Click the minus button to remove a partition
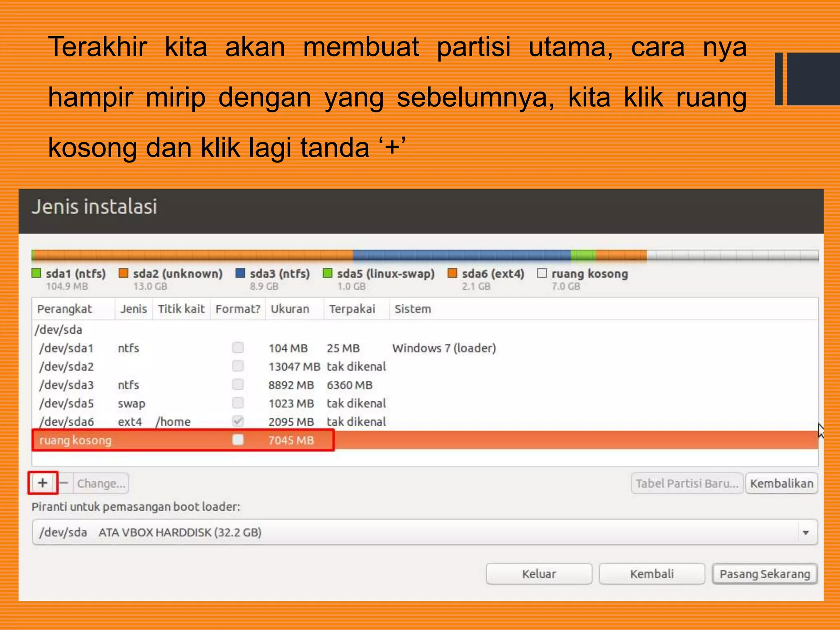Image resolution: width=840 pixels, height=630 pixels. pos(64,483)
